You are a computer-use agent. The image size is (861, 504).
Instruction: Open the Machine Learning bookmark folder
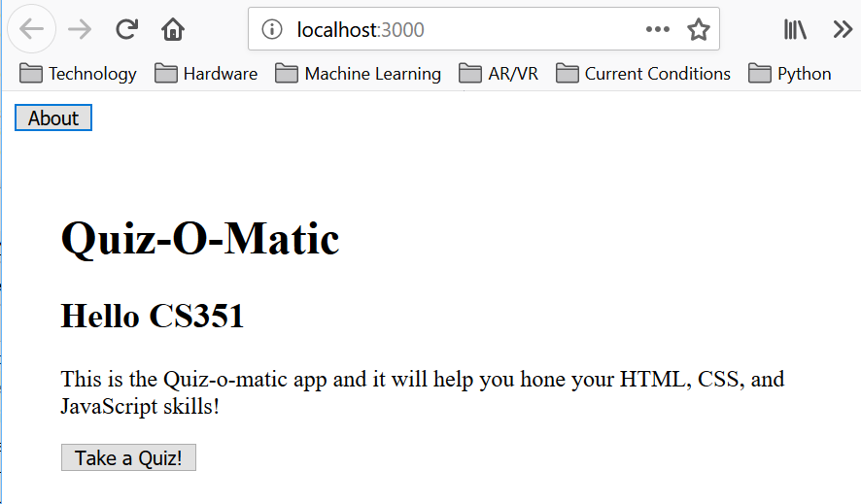pos(358,74)
